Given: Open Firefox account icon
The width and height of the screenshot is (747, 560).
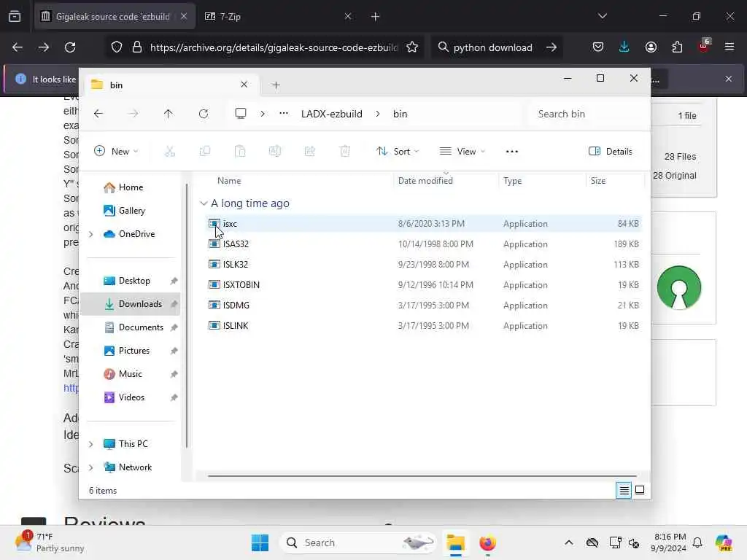Looking at the screenshot, I should coord(651,47).
